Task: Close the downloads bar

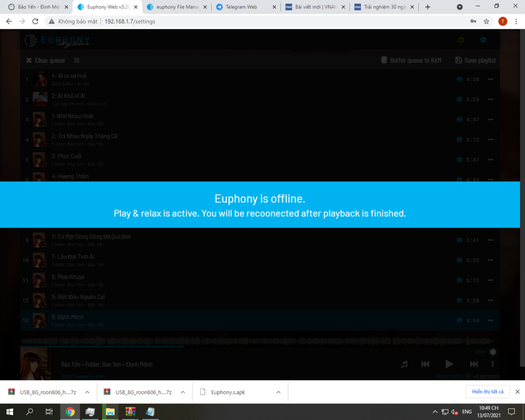Action: (517, 392)
